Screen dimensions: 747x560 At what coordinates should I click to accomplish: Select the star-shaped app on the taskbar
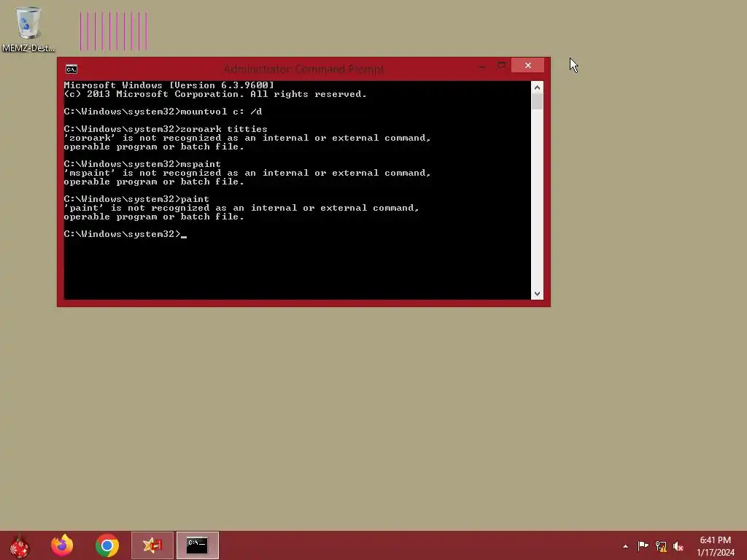pyautogui.click(x=152, y=545)
